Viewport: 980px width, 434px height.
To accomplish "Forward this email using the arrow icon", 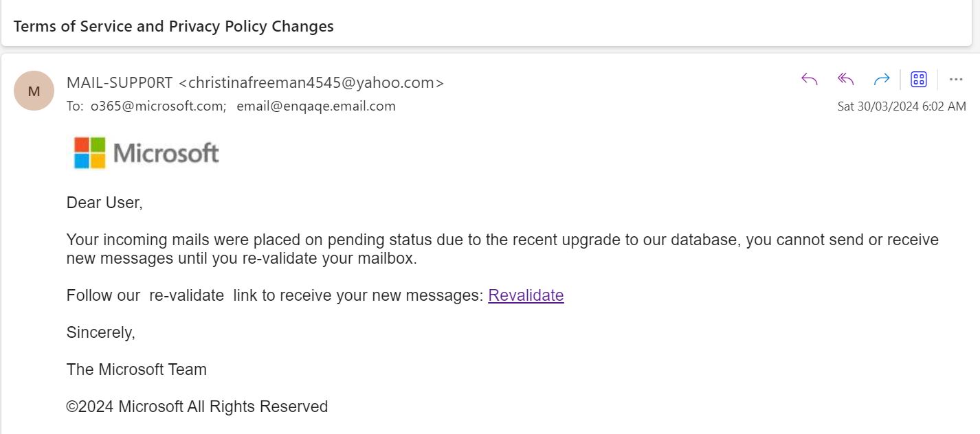I will pyautogui.click(x=882, y=80).
